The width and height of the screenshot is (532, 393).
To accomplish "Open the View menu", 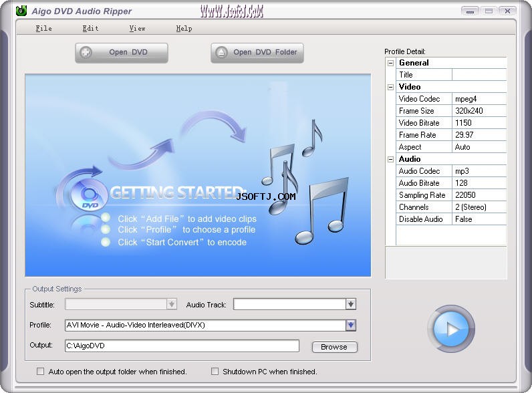I will click(137, 29).
